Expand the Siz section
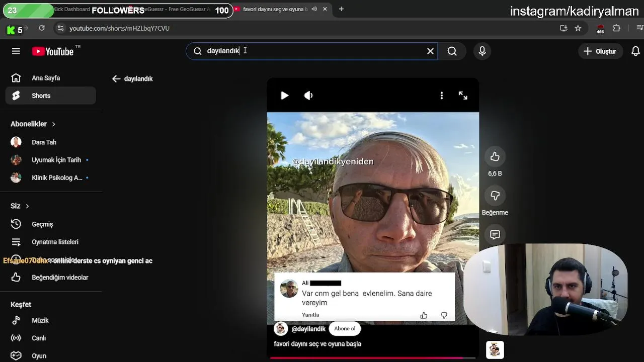The width and height of the screenshot is (644, 362). tap(20, 206)
